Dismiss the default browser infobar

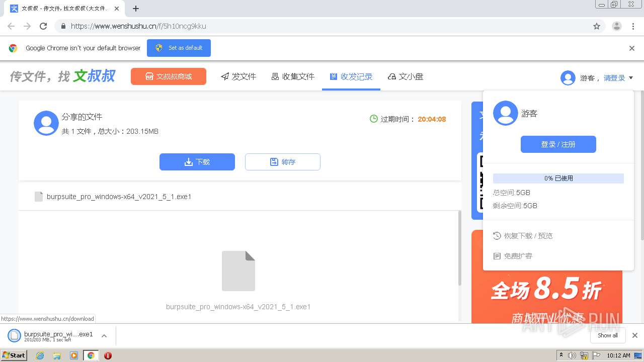pyautogui.click(x=632, y=48)
